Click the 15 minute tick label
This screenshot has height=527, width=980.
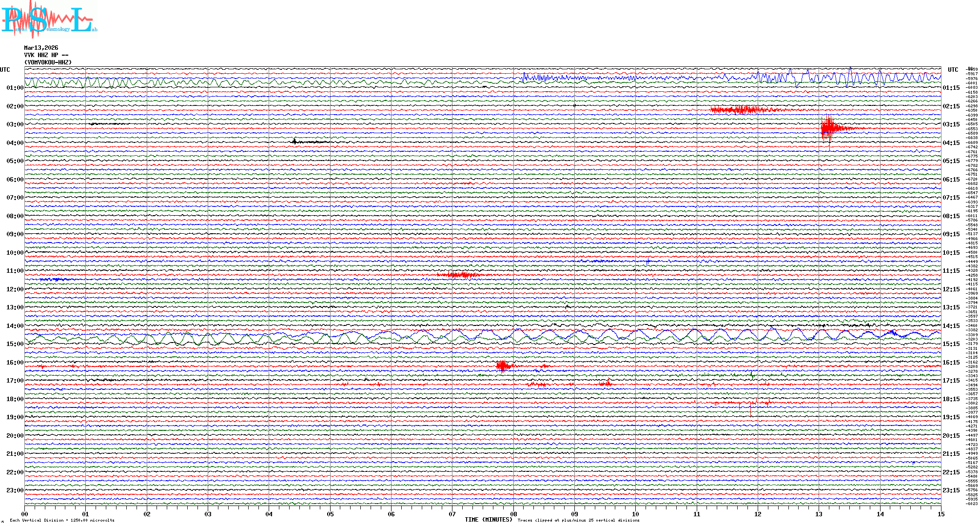pos(941,514)
